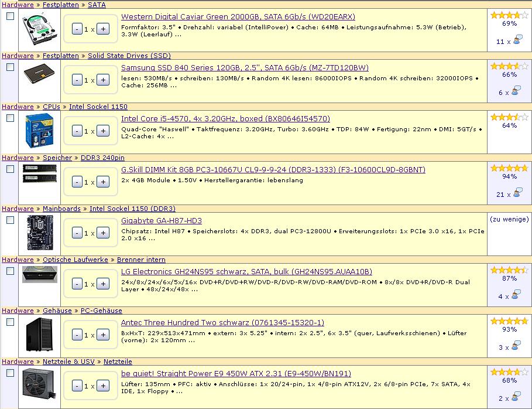
Task: Open the be quiet! power supply thumbnail
Action: point(39,384)
